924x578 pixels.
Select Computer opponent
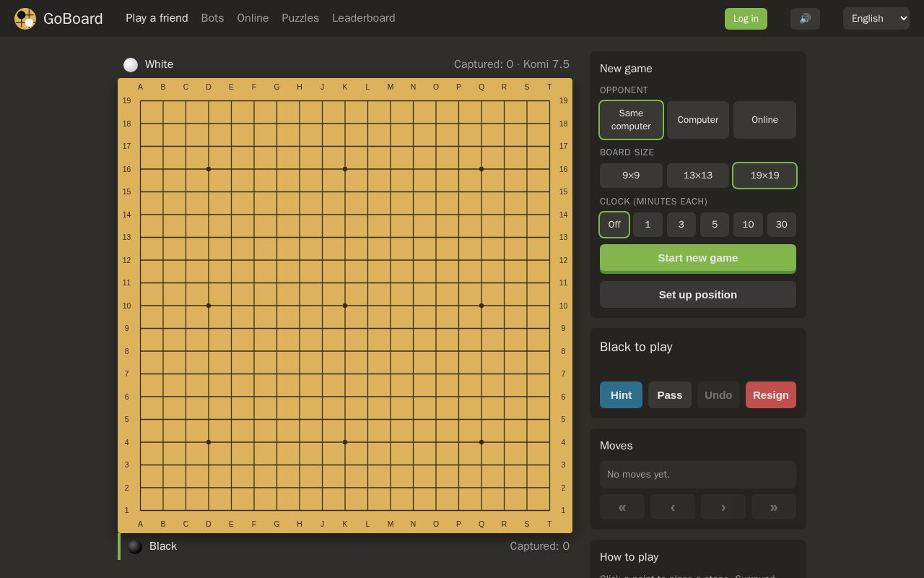tap(698, 120)
